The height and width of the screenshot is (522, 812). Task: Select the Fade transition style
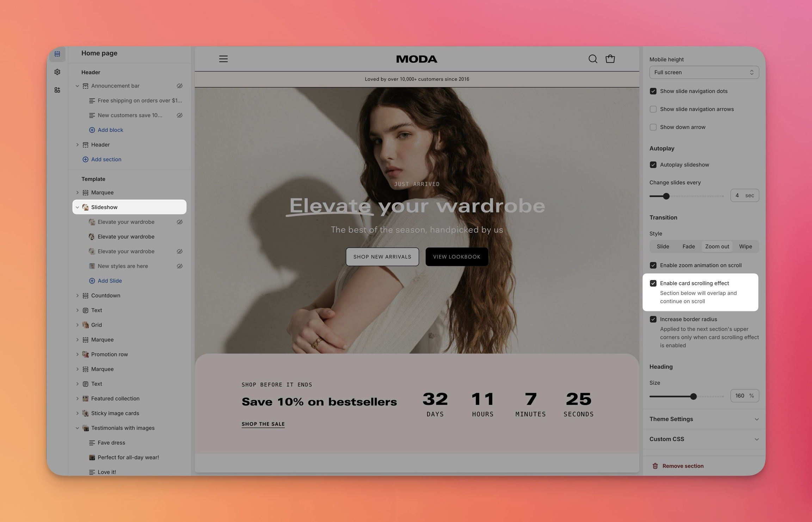coord(688,247)
